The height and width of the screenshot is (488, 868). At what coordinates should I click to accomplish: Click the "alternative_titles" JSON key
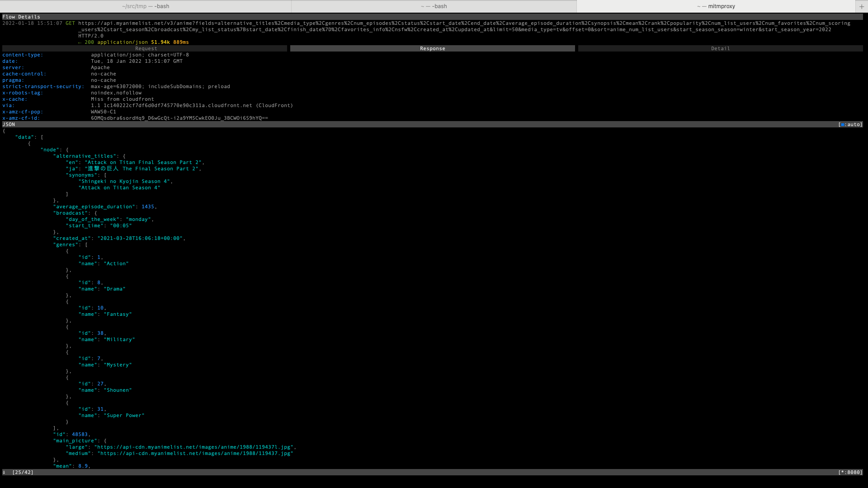[85, 156]
